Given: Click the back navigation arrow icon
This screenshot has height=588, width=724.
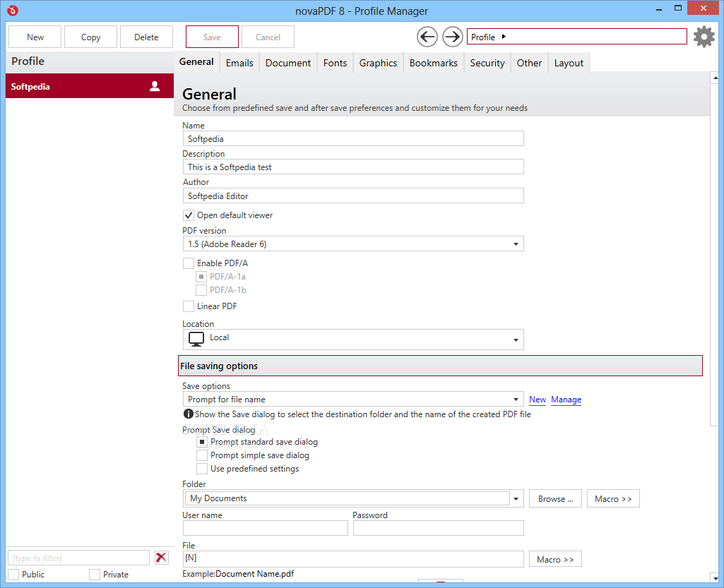Looking at the screenshot, I should point(427,37).
